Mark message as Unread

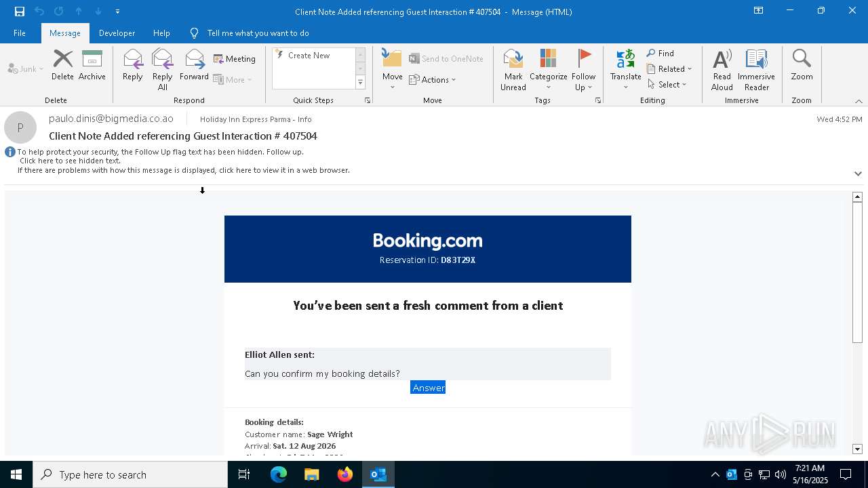point(513,70)
